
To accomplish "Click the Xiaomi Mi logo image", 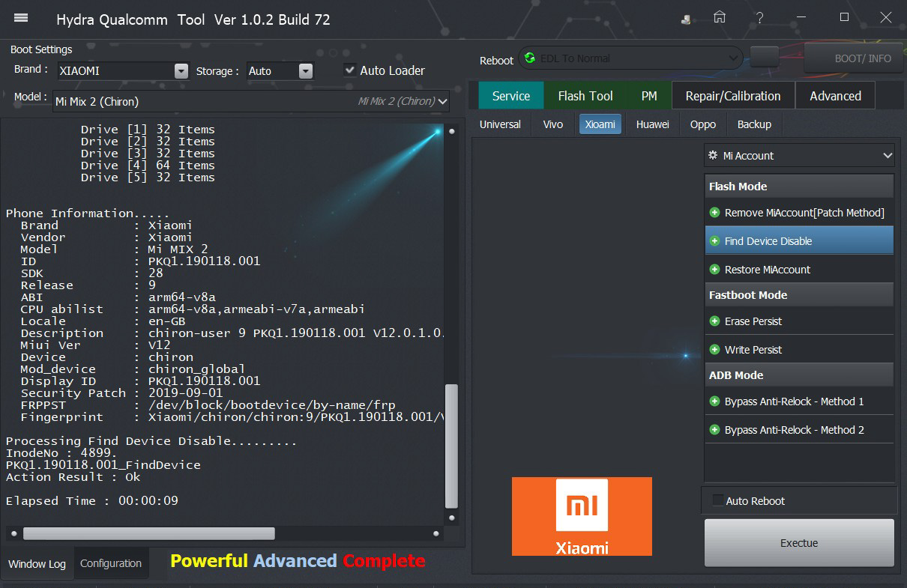I will coord(582,516).
